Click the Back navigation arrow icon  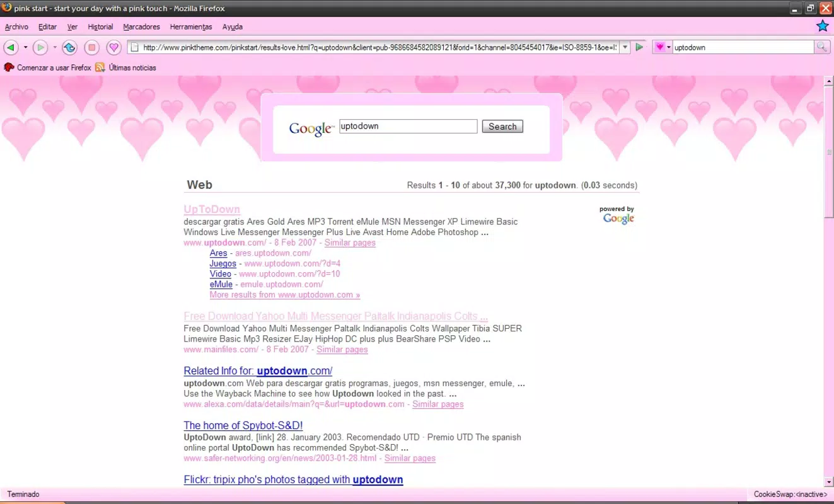[11, 47]
